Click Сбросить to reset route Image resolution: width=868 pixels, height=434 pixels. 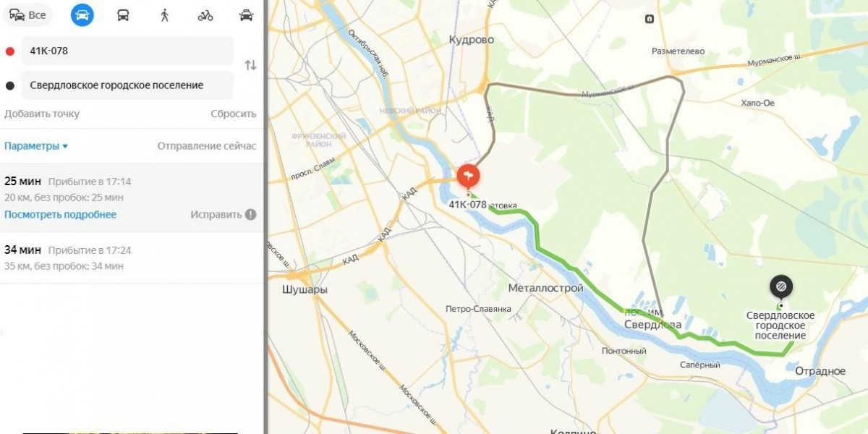tap(234, 114)
